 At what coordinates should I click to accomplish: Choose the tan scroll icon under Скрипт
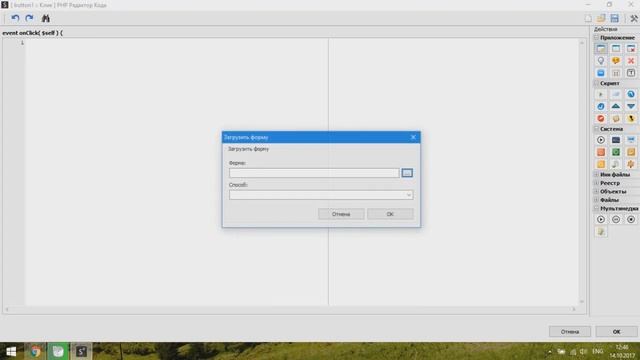click(616, 119)
